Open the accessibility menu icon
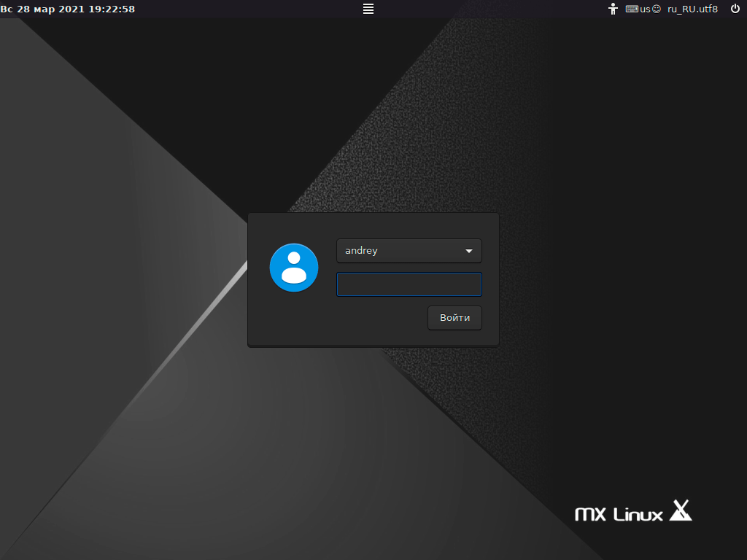Screen dimensions: 747x560 coord(613,9)
